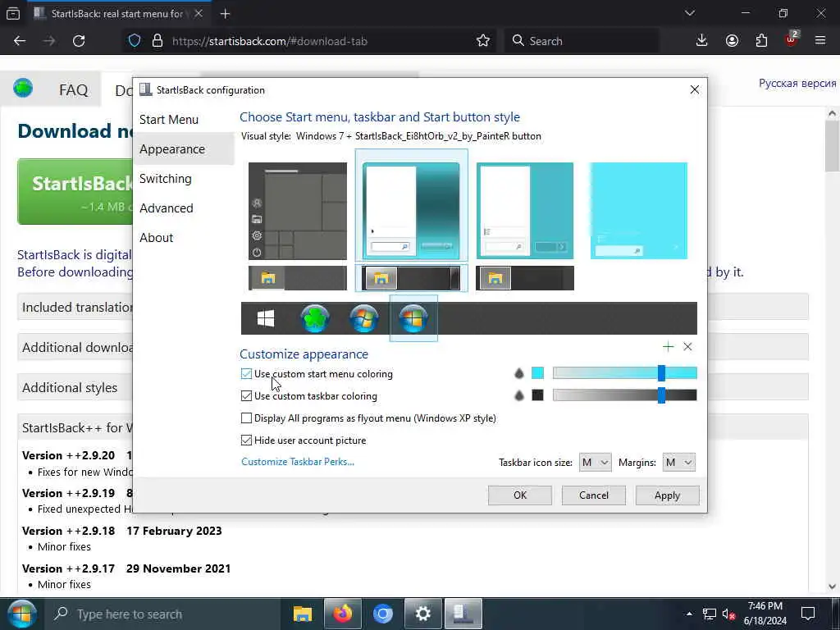Click Apply button
The height and width of the screenshot is (630, 840).
pos(667,495)
